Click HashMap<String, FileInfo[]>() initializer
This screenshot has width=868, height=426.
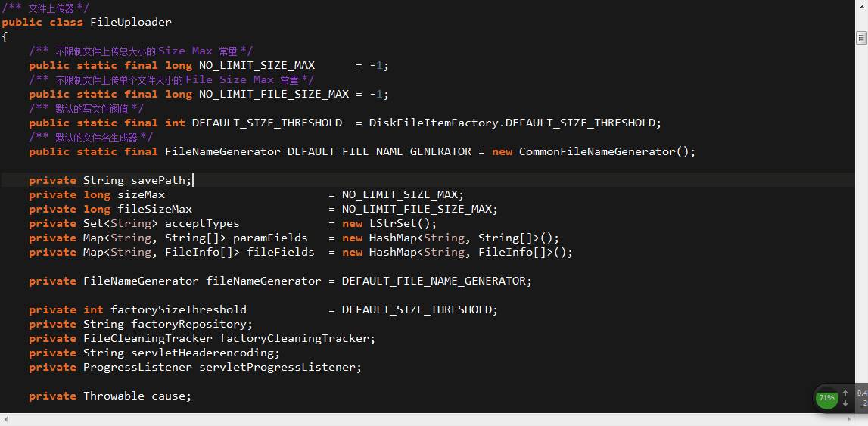468,252
